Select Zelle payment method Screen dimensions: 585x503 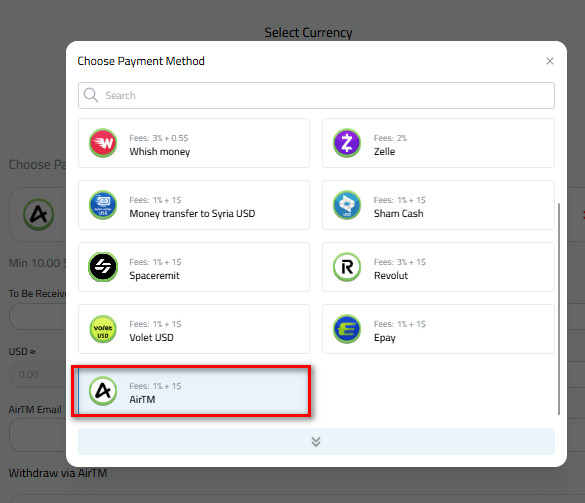[x=438, y=143]
